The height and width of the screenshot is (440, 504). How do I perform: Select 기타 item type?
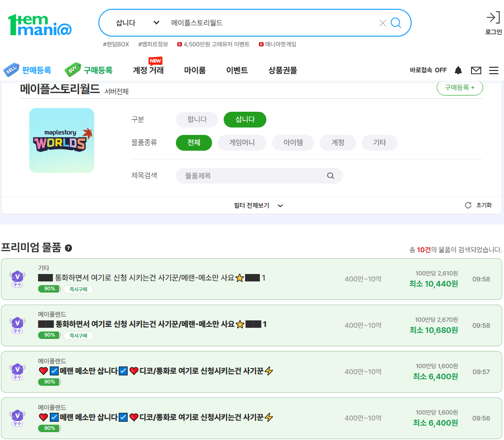[380, 143]
